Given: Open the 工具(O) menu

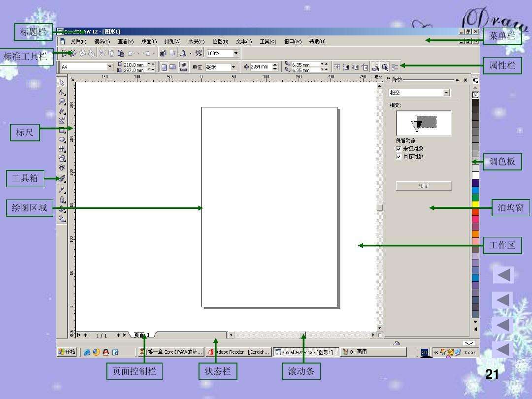Looking at the screenshot, I should coord(267,42).
